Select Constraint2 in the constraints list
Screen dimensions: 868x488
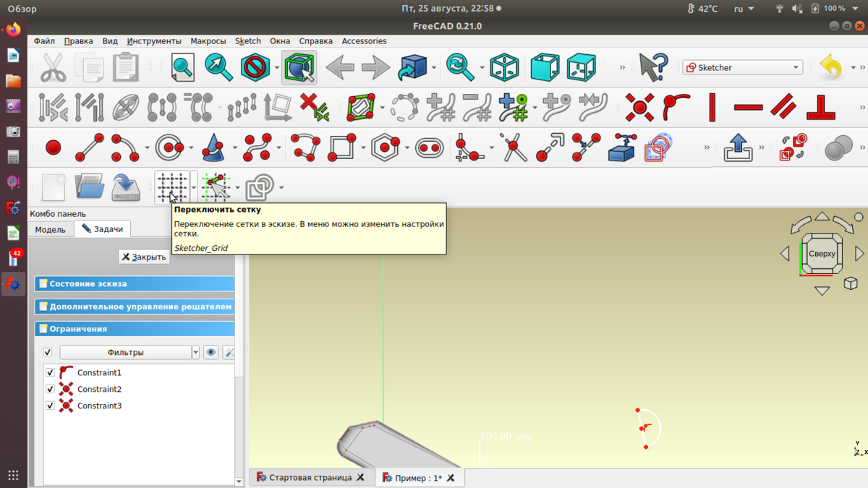tap(99, 389)
